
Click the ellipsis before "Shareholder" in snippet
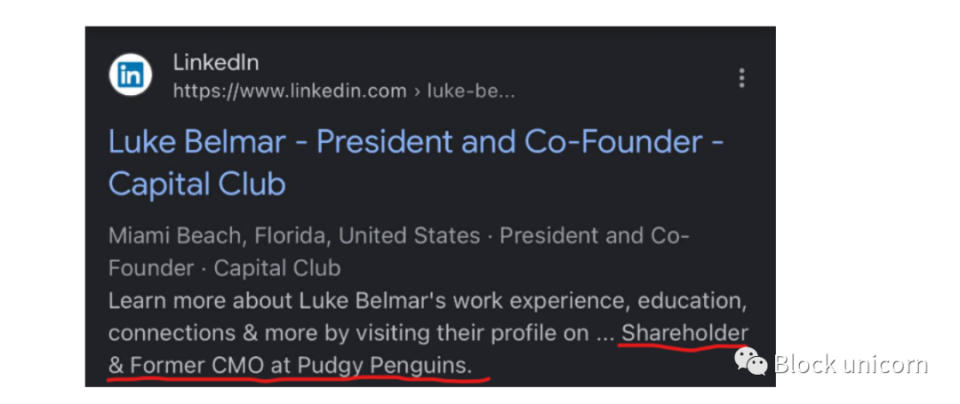click(x=605, y=336)
